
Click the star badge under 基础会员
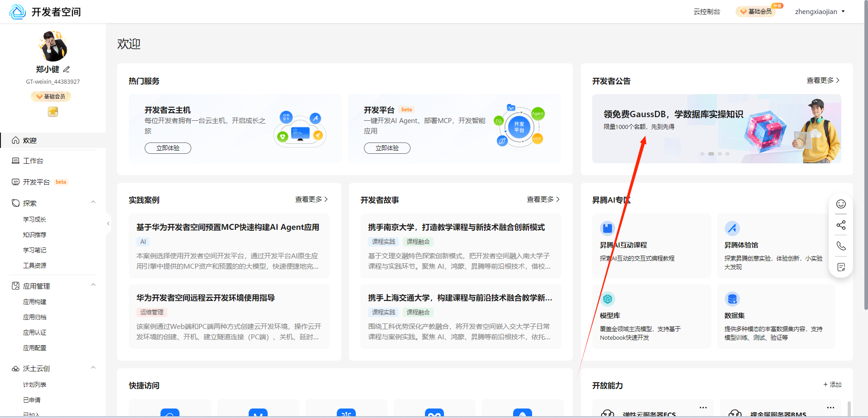(53, 111)
